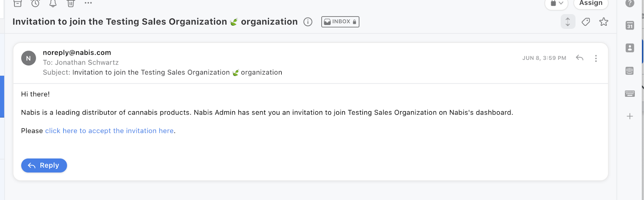Follow the accept invitation link

[x=109, y=131]
